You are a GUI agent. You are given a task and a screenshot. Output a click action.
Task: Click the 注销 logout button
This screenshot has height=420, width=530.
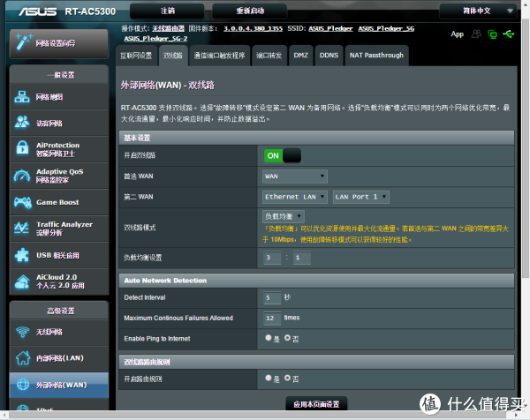(167, 11)
